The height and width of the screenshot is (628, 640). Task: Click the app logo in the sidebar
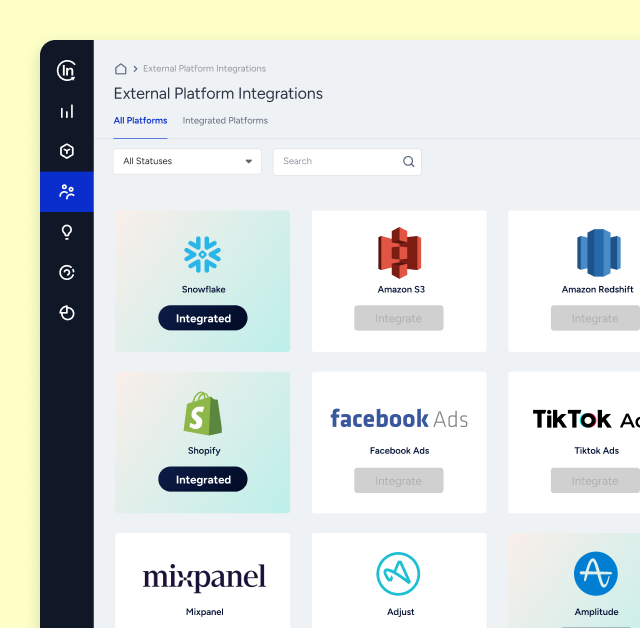click(x=67, y=70)
